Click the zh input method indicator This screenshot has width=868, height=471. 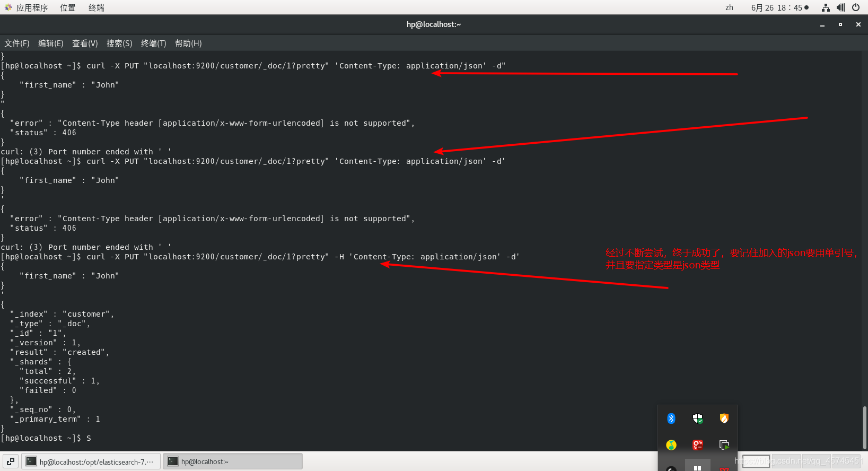pos(729,7)
